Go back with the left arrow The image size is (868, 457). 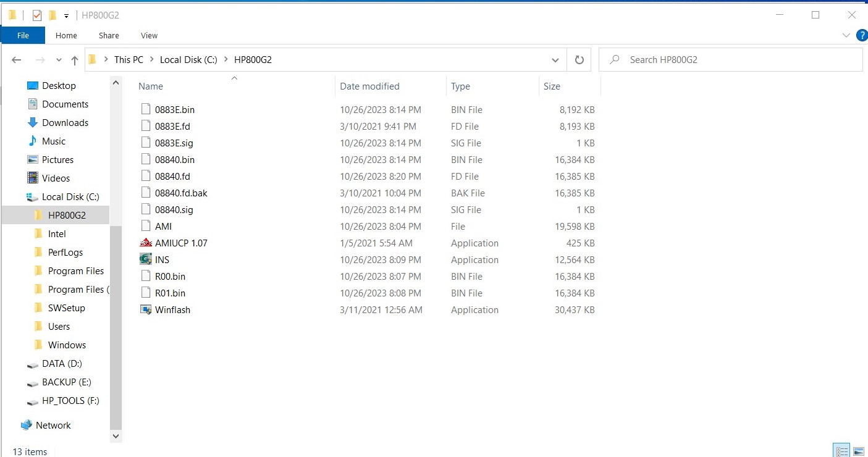[x=17, y=60]
